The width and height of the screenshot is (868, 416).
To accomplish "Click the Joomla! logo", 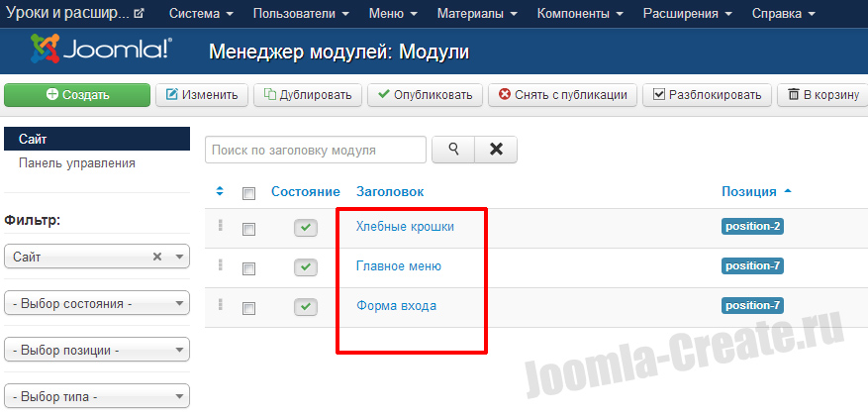I will 101,50.
